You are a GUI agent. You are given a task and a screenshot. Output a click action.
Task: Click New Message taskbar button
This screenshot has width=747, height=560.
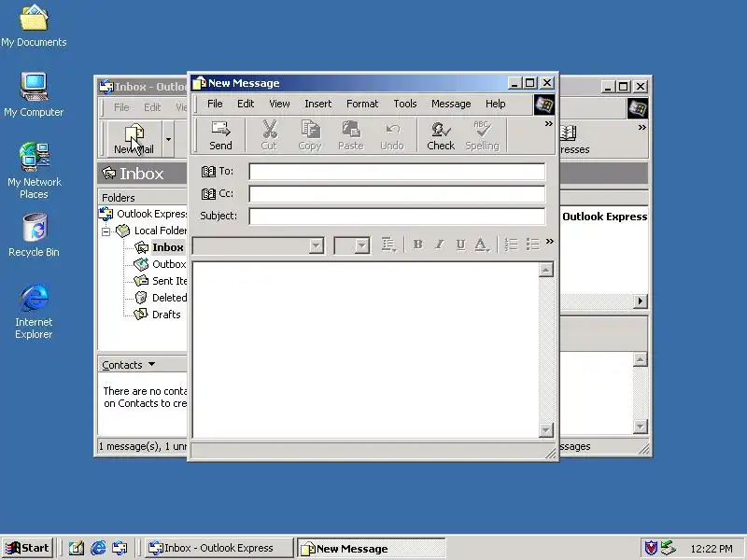371,549
